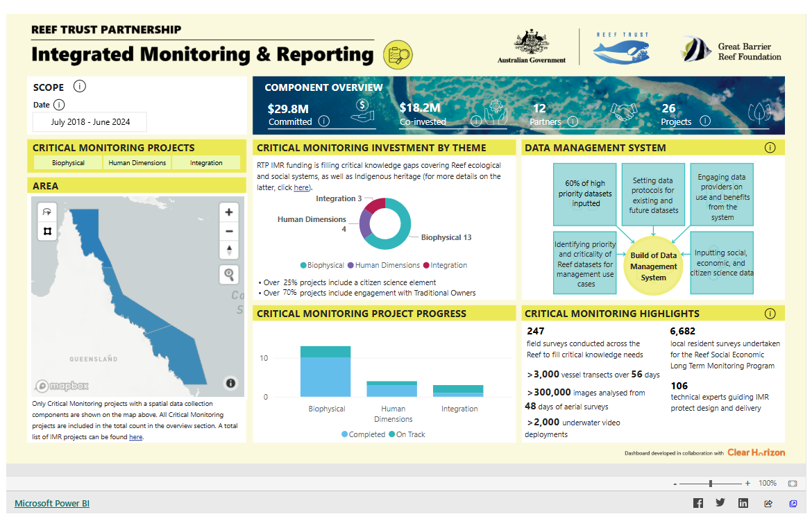Expand Data Management System info icon
This screenshot has height=528, width=812.
tap(770, 148)
